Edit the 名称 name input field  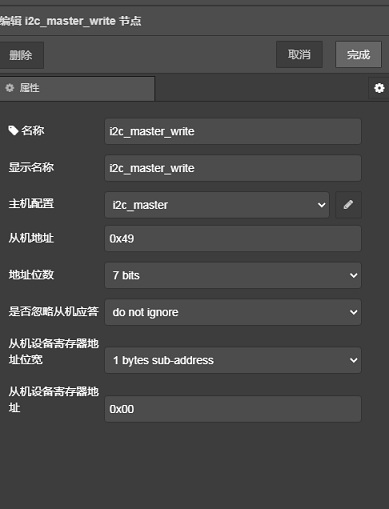(233, 131)
